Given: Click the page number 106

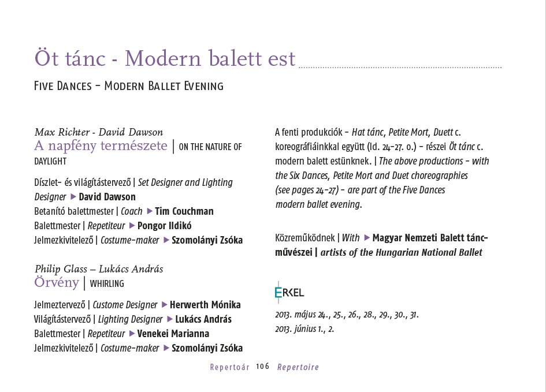Looking at the screenshot, I should 263,366.
